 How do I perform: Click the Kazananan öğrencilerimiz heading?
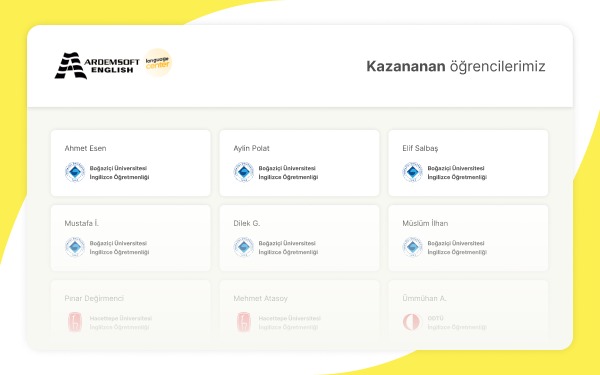click(x=456, y=66)
